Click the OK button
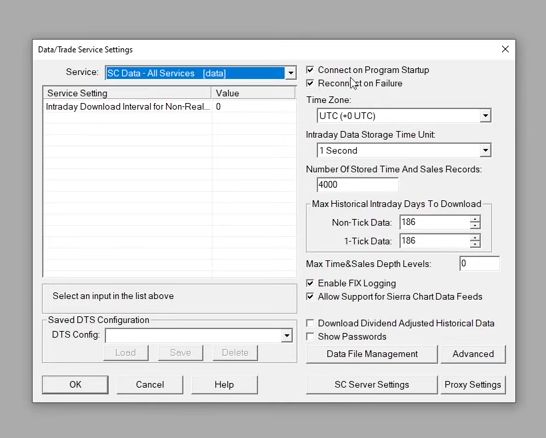This screenshot has width=546, height=438. click(75, 385)
